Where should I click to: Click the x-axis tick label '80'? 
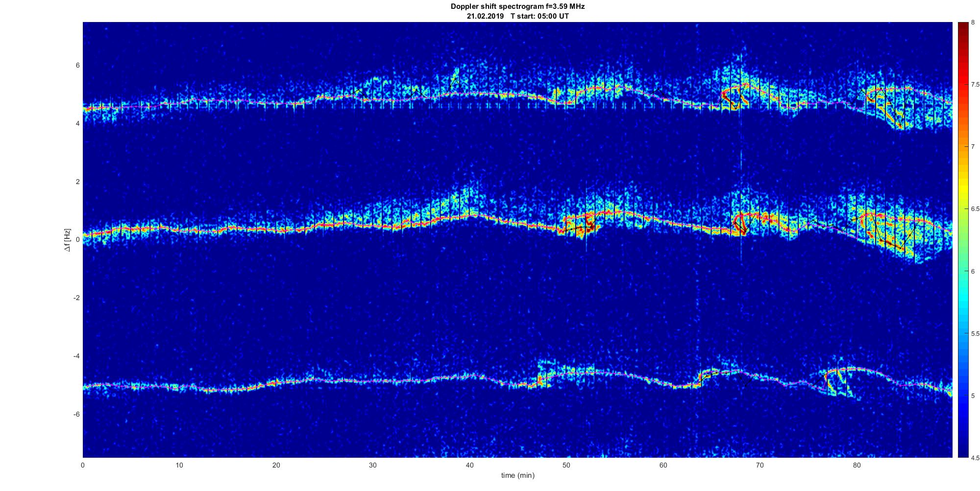pyautogui.click(x=857, y=465)
